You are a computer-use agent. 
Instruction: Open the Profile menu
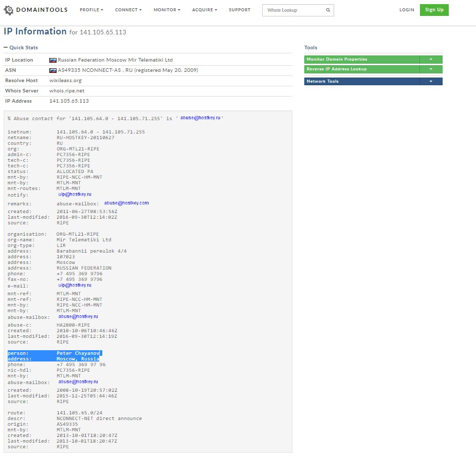(x=91, y=10)
